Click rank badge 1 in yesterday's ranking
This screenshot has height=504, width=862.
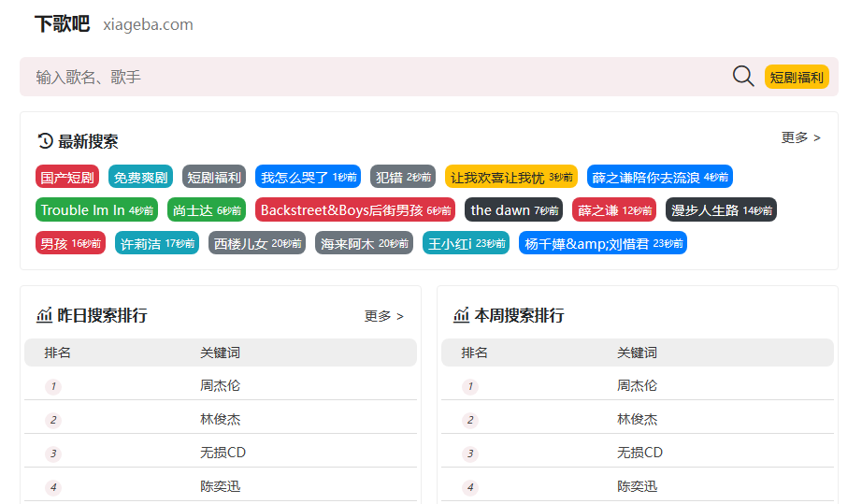tap(53, 386)
